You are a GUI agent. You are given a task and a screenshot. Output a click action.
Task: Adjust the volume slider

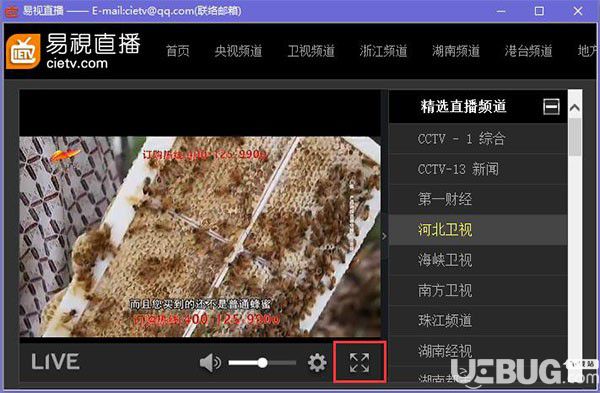(x=262, y=362)
